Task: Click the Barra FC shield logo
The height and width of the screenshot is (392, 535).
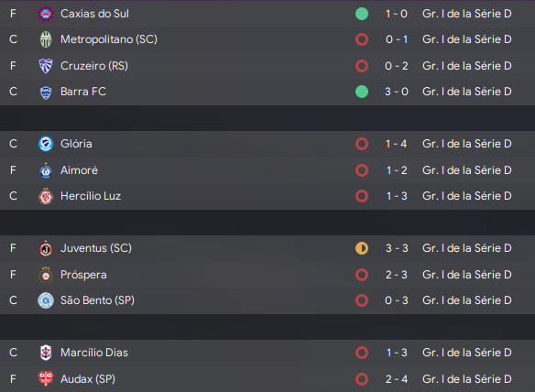Action: (x=46, y=92)
